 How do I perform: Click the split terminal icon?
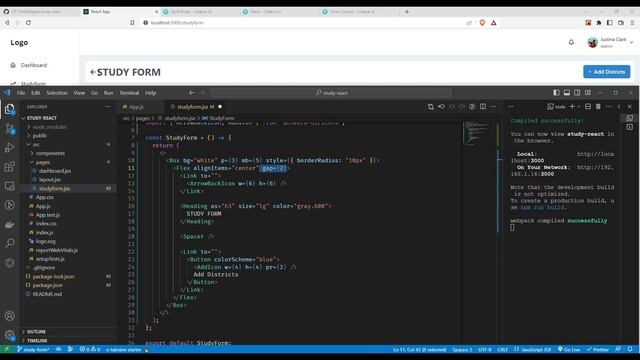point(588,107)
